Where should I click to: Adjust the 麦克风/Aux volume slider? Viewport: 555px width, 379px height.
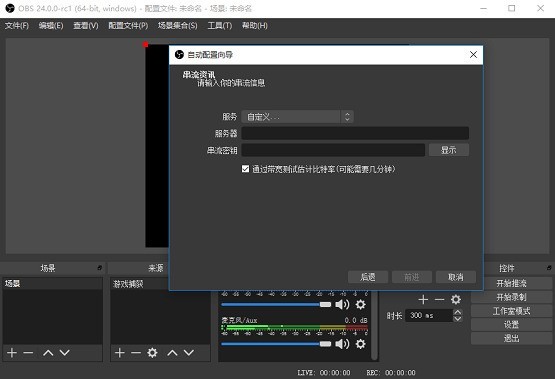(276, 344)
